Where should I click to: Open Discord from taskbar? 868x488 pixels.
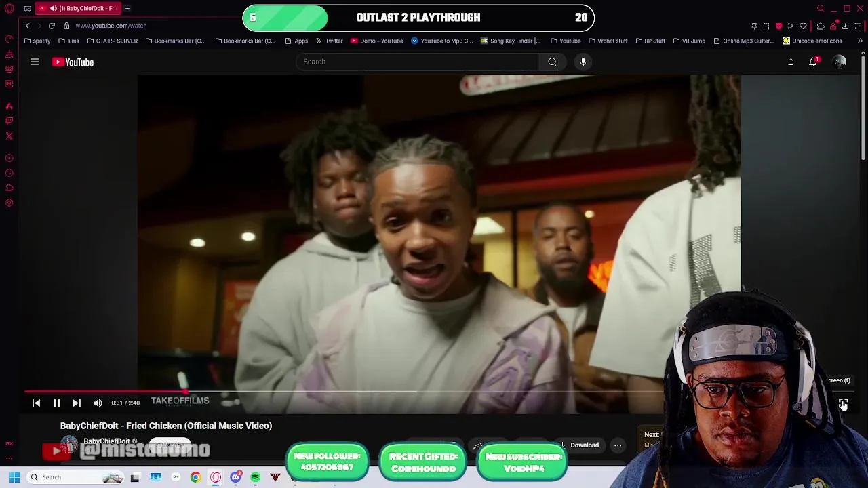[x=235, y=477]
